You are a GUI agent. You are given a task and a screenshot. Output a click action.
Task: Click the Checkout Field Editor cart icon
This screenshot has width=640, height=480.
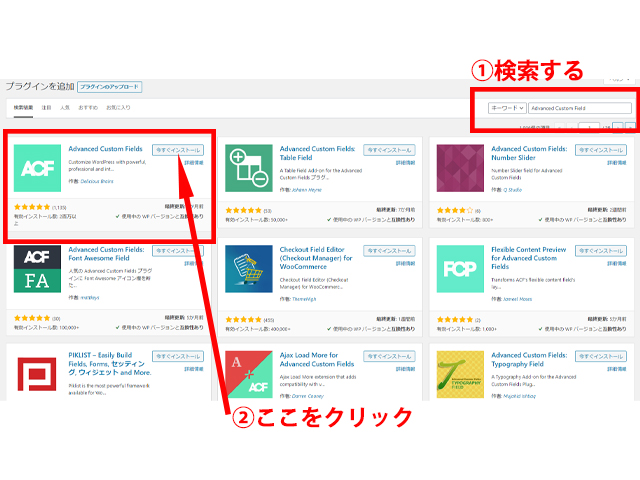(x=249, y=269)
